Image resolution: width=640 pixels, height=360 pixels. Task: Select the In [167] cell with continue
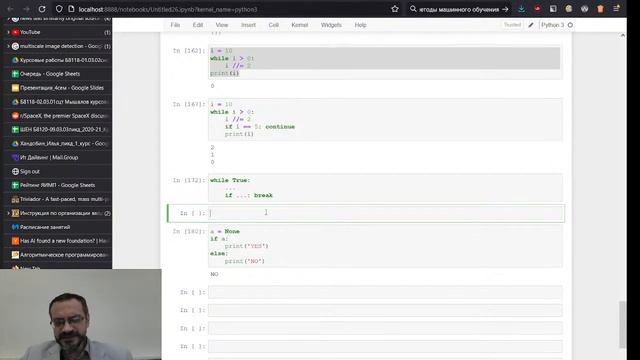tap(385, 119)
